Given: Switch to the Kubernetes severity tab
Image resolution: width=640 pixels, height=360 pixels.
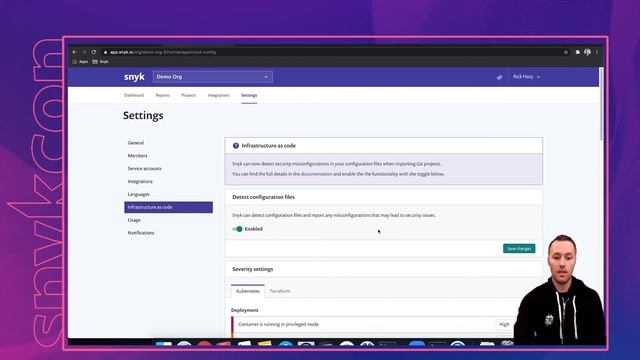Looking at the screenshot, I should point(248,291).
